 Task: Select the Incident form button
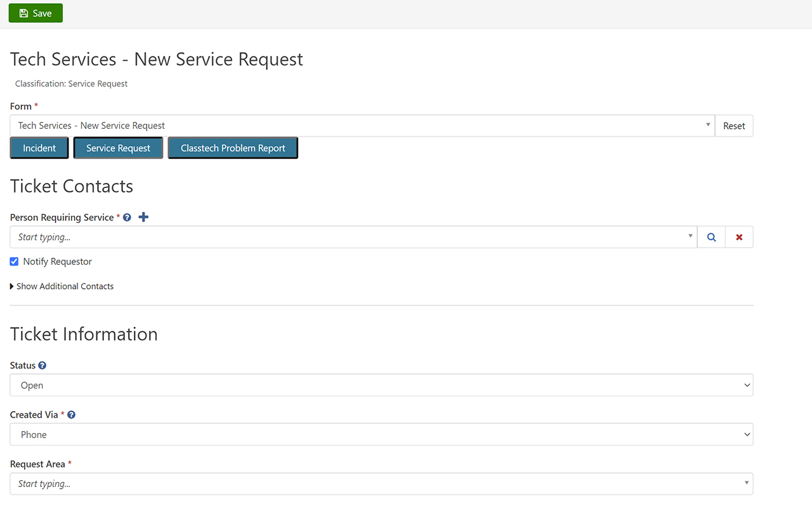39,148
